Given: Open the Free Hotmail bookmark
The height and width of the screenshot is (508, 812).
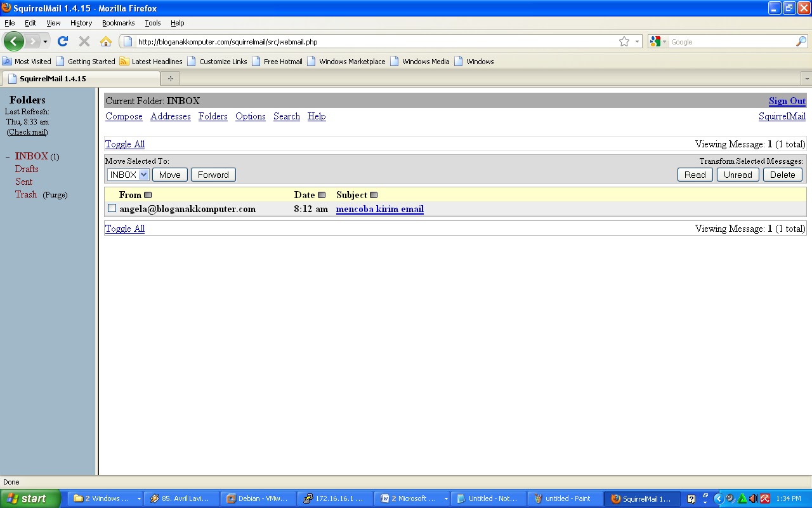Looking at the screenshot, I should (x=277, y=62).
